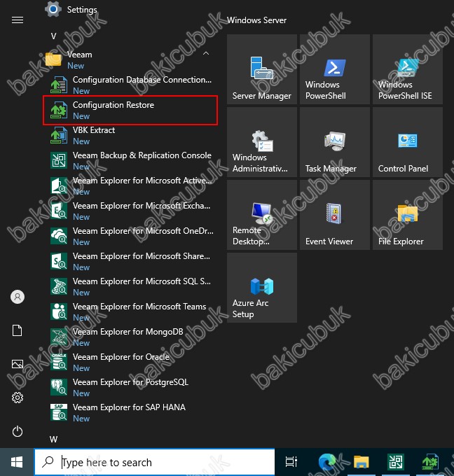Open File Explorer from the taskbar
454x476 pixels.
362,462
